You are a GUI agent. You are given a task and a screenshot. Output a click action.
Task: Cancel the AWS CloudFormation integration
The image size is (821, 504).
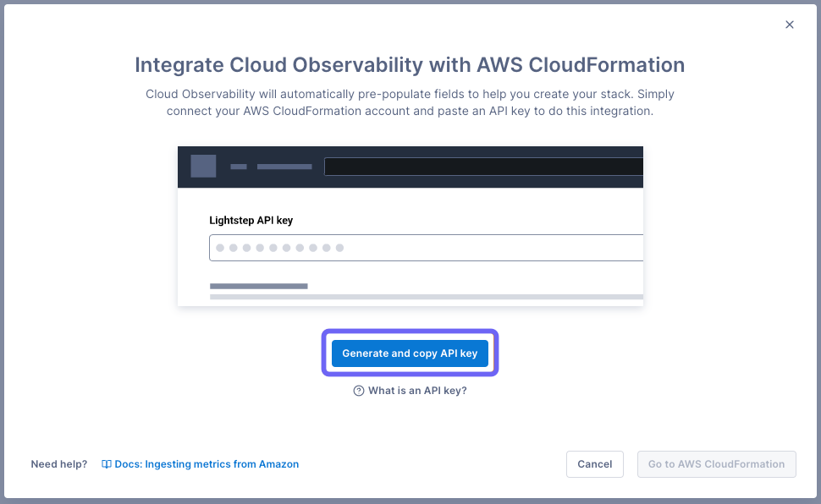(594, 463)
